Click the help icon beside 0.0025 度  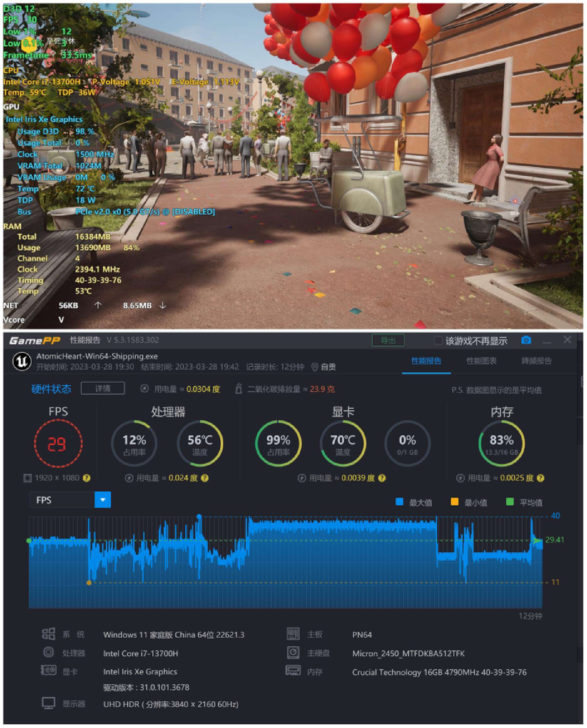540,478
